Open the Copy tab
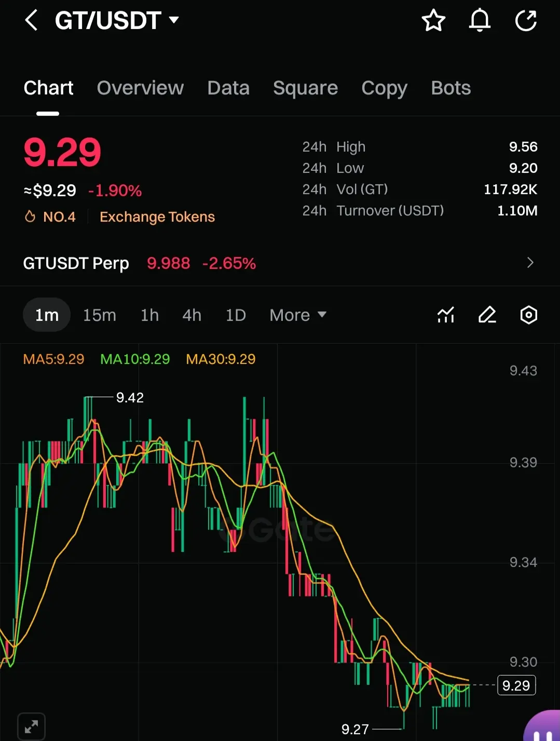This screenshot has height=741, width=560. [384, 88]
